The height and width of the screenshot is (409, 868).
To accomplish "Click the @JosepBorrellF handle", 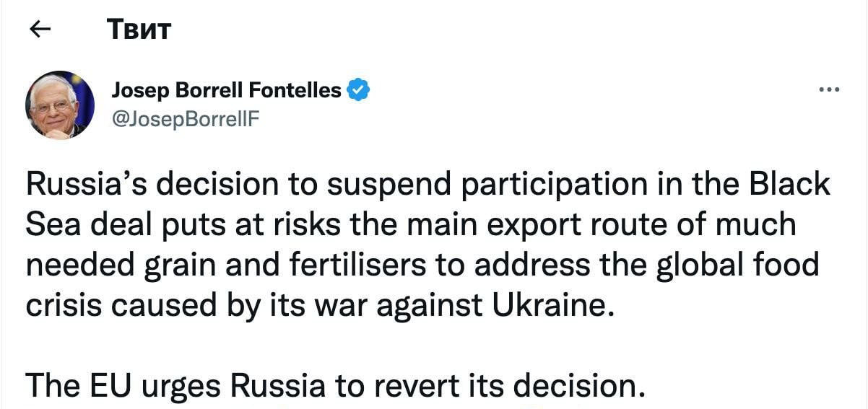I will [185, 119].
